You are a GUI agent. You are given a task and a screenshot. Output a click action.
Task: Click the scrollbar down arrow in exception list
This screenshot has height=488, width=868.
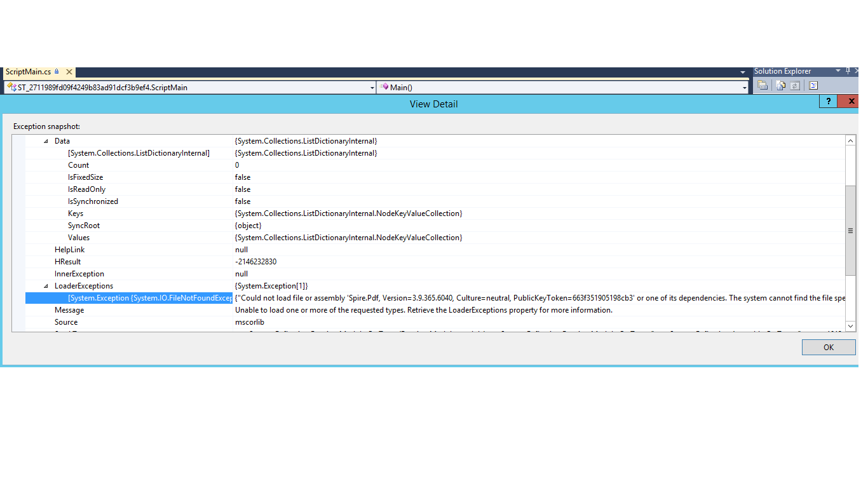[x=850, y=326]
